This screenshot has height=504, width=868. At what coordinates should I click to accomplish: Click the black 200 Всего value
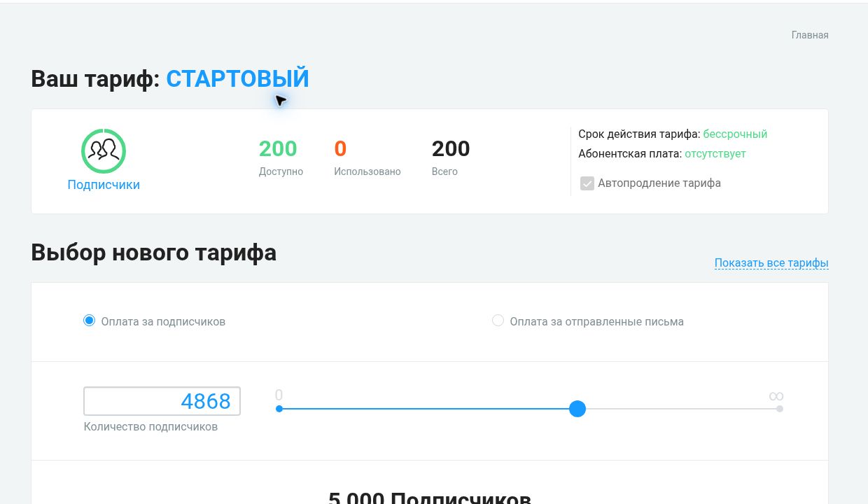[451, 148]
